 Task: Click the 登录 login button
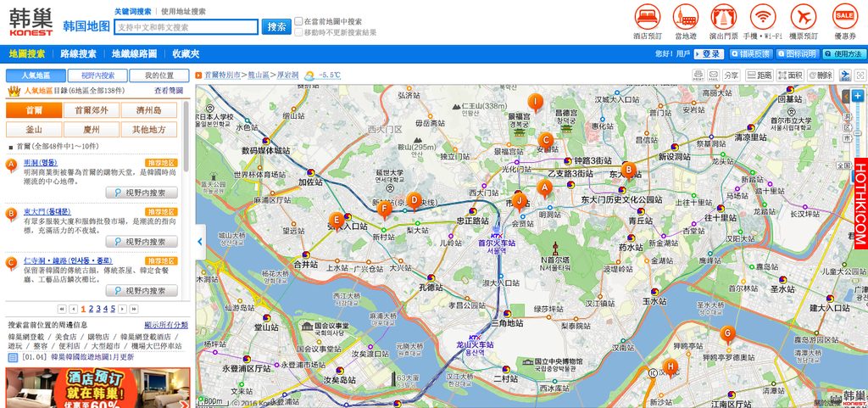pyautogui.click(x=708, y=53)
